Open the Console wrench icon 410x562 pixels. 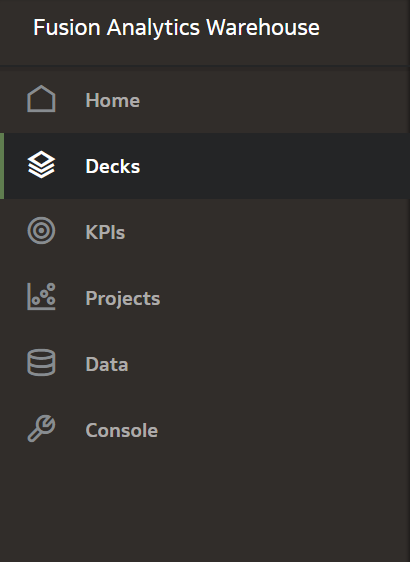point(41,428)
